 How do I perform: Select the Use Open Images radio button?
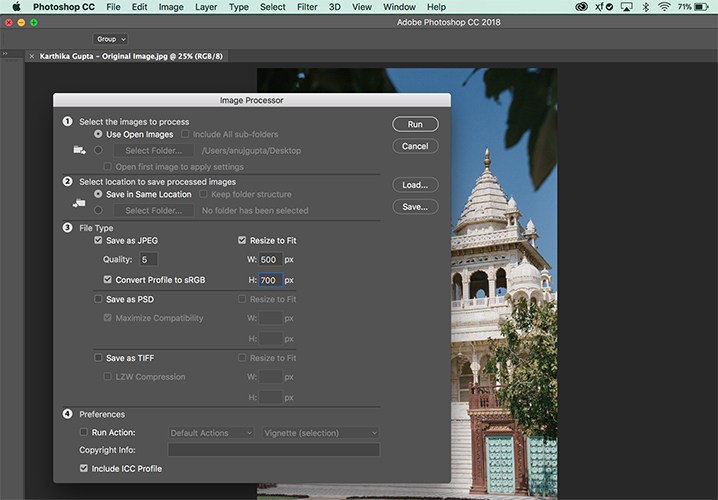click(98, 134)
